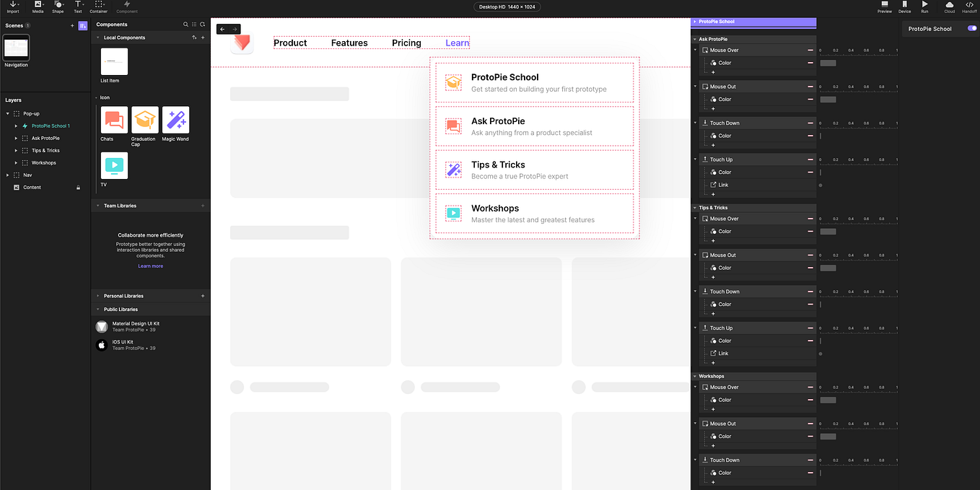Screen dimensions: 980x490
Task: Click the Device icon in the top bar
Action: coord(904,7)
